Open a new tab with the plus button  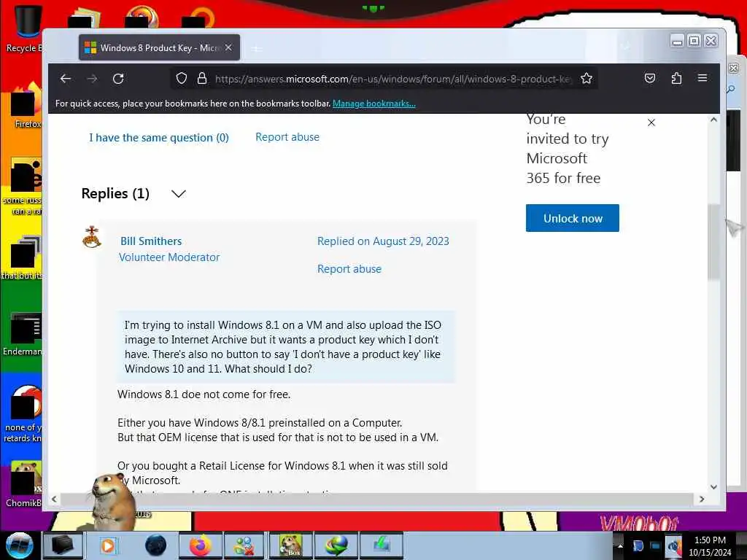[x=257, y=49]
